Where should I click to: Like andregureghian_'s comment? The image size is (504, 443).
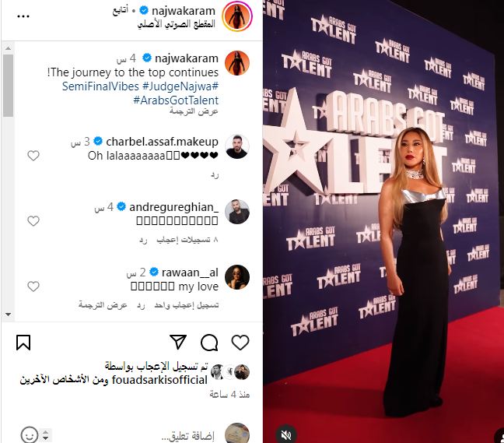[33, 221]
